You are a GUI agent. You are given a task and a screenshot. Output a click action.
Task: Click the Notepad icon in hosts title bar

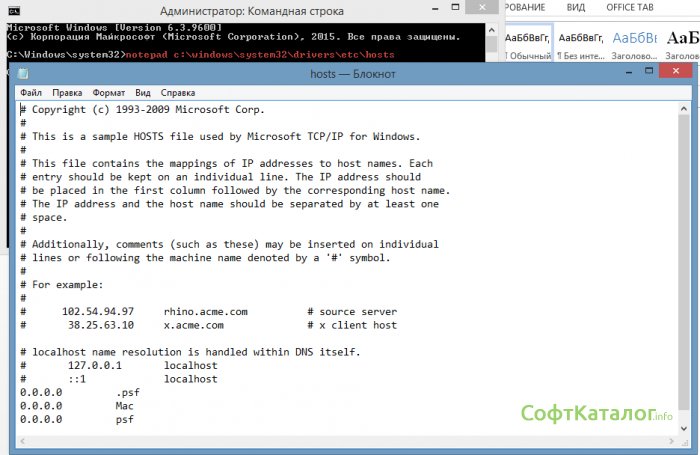click(x=24, y=74)
